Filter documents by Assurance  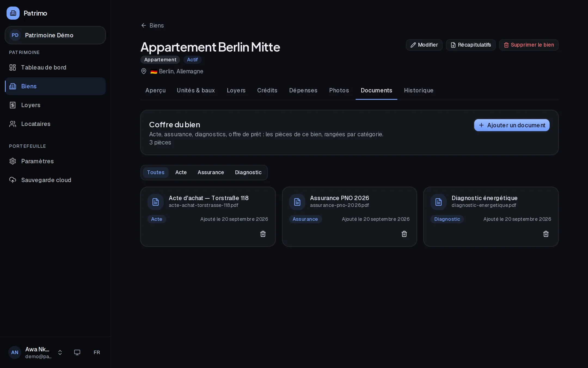pos(211,172)
